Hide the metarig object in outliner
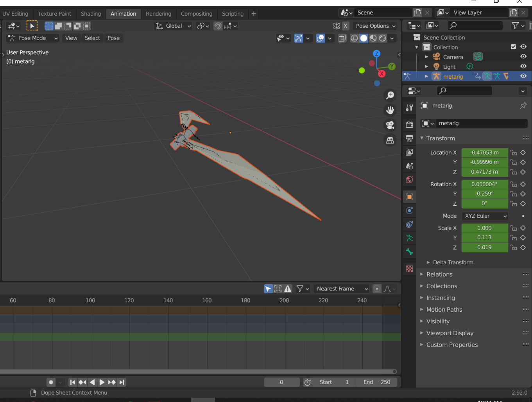 [x=523, y=76]
